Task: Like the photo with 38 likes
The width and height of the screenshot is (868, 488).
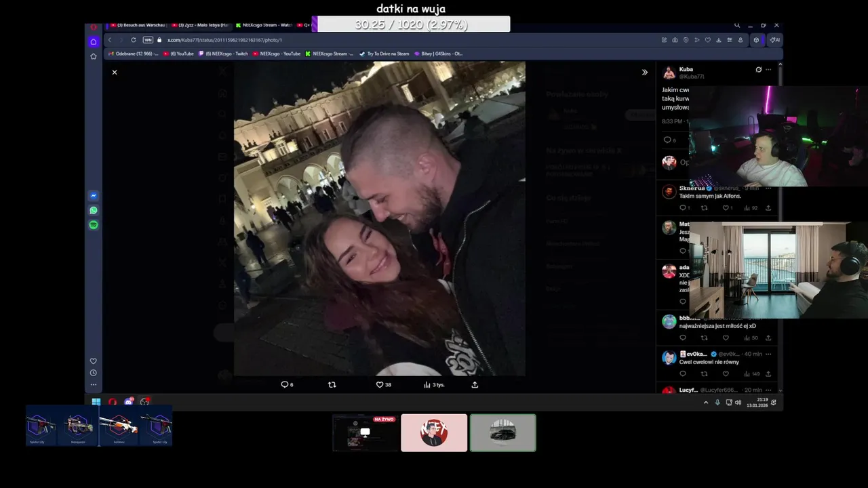Action: 383,384
